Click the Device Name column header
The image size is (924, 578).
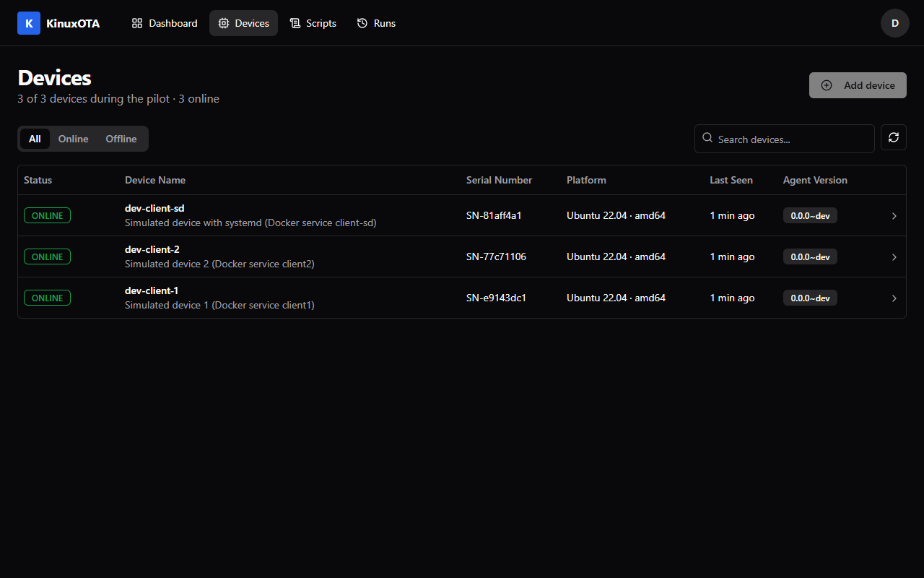pyautogui.click(x=155, y=180)
